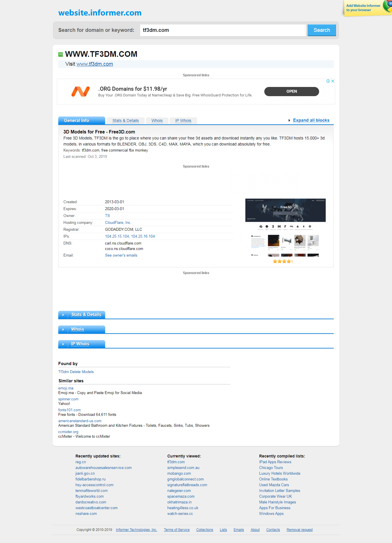Open Removal request footer link
392x543 pixels.
click(300, 530)
